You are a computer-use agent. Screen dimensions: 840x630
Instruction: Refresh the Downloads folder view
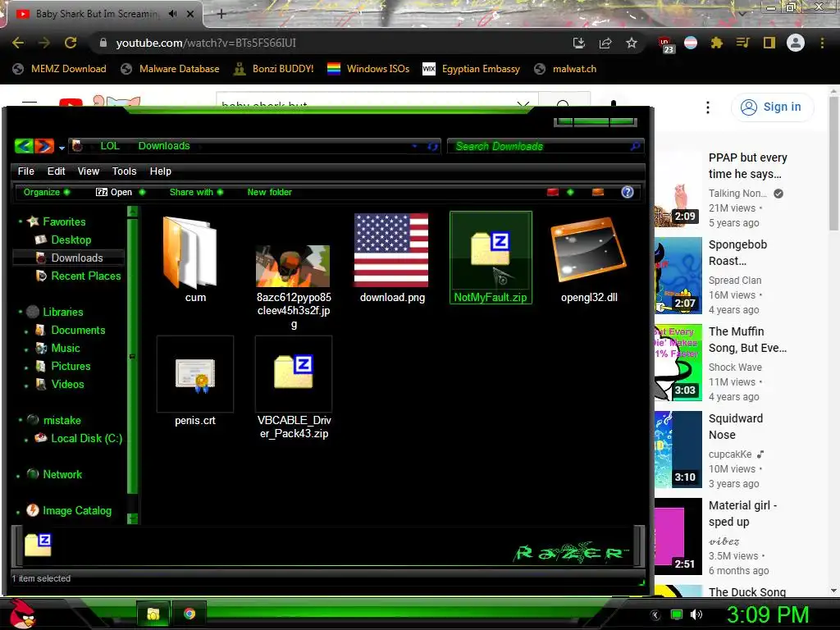point(433,146)
